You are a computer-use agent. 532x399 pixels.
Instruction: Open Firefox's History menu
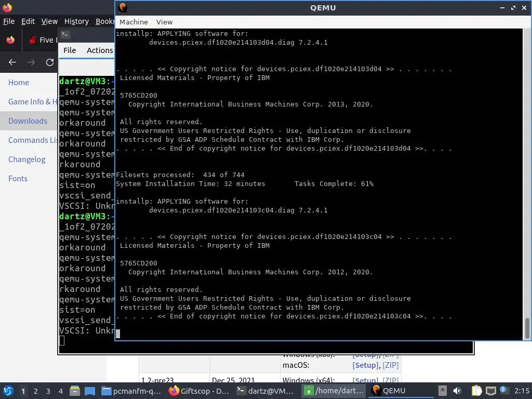pos(76,21)
